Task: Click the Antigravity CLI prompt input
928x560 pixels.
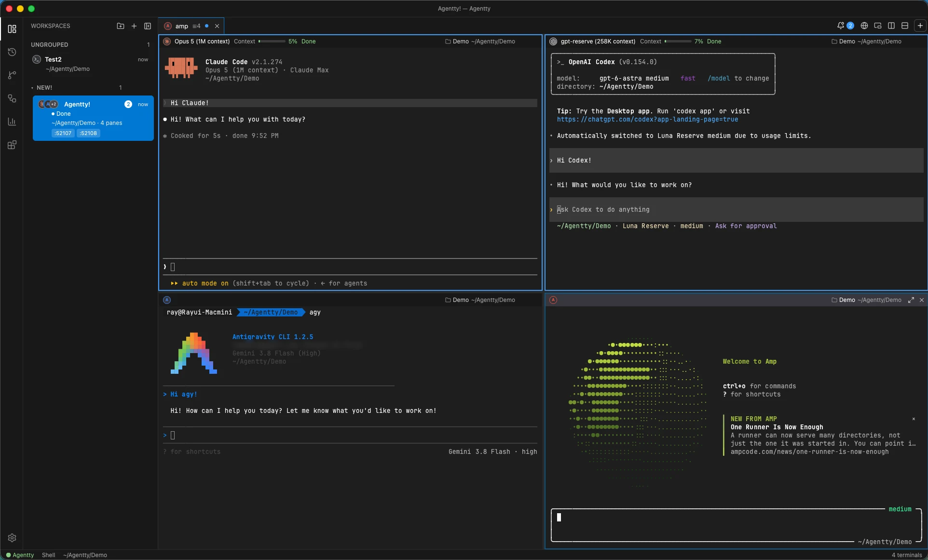Action: tap(350, 435)
